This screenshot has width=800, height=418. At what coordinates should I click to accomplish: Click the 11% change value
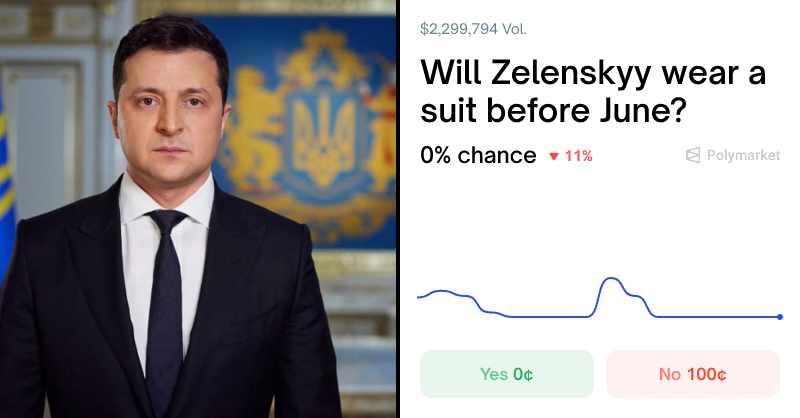click(579, 156)
